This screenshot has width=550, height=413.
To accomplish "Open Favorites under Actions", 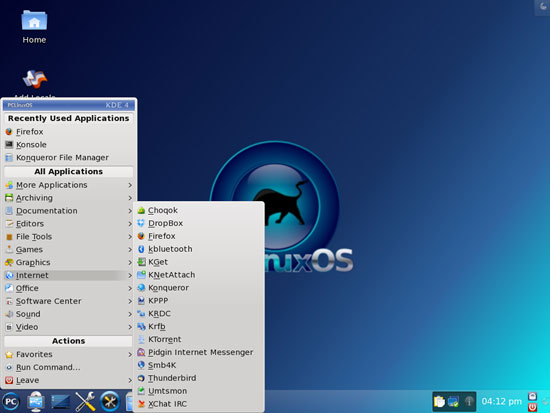I will [x=69, y=354].
